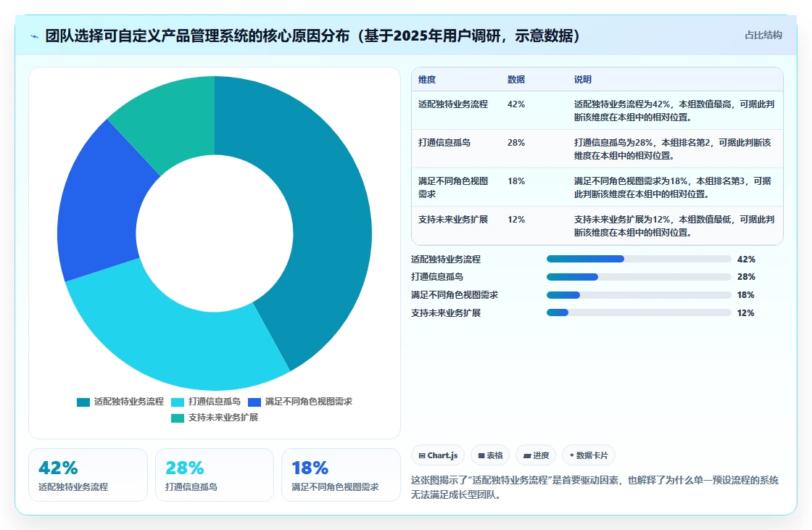Image resolution: width=812 pixels, height=530 pixels.
Task: Select the Chart.js tag
Action: (438, 455)
